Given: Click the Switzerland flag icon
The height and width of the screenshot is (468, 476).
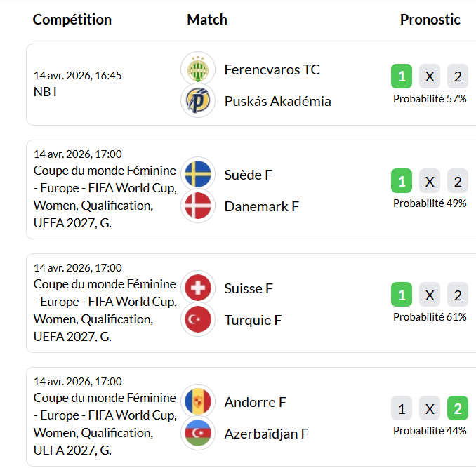Looking at the screenshot, I should (198, 288).
